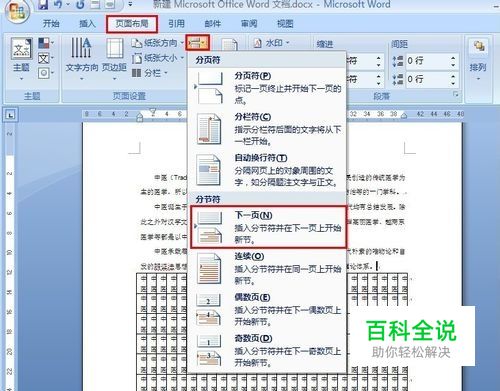Open 纸张大小 paper size dropdown
Image resolution: width=500 pixels, height=391 pixels.
pyautogui.click(x=157, y=58)
